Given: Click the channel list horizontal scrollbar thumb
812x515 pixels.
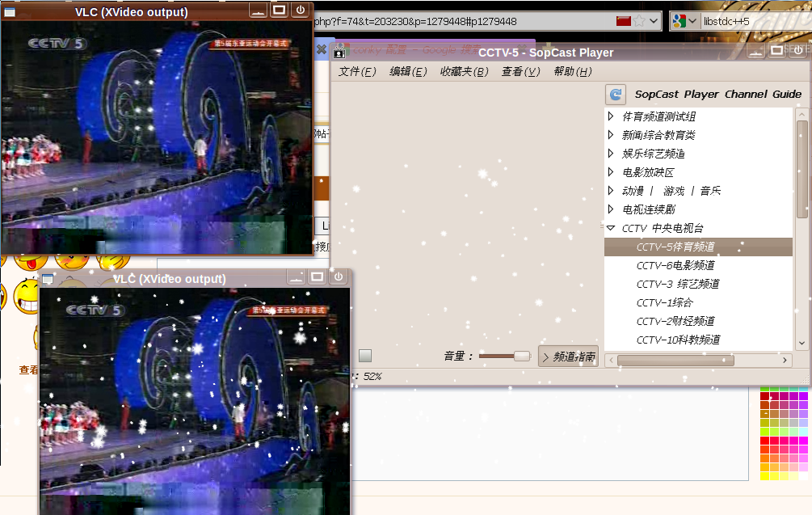Looking at the screenshot, I should click(675, 361).
